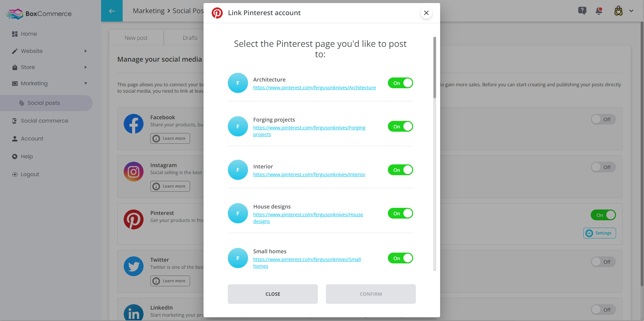Open Social commerce in the sidebar
Image resolution: width=644 pixels, height=321 pixels.
[x=44, y=121]
